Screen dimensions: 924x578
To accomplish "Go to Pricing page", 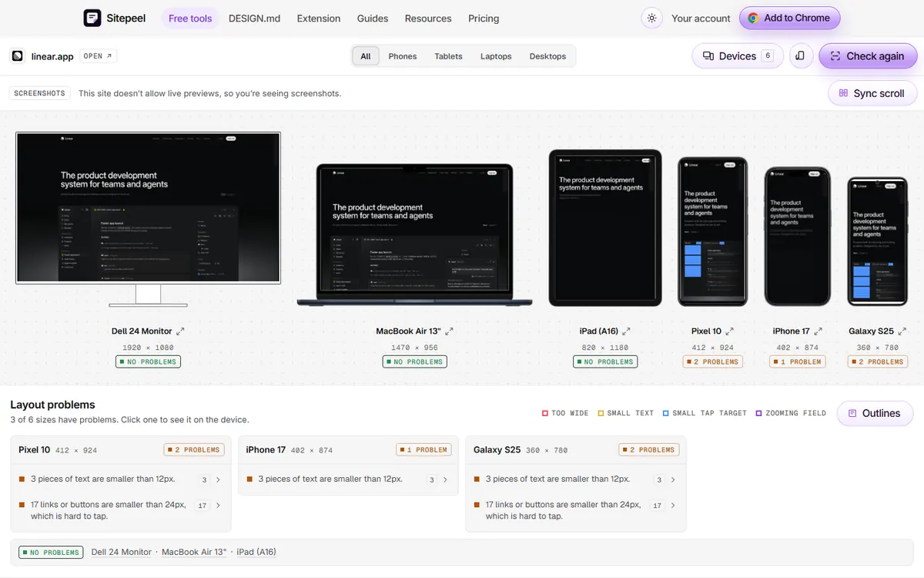I will 484,18.
